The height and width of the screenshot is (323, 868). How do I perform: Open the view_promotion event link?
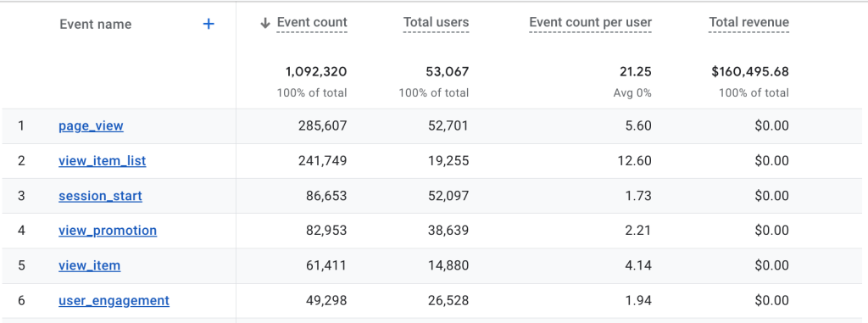click(x=108, y=231)
